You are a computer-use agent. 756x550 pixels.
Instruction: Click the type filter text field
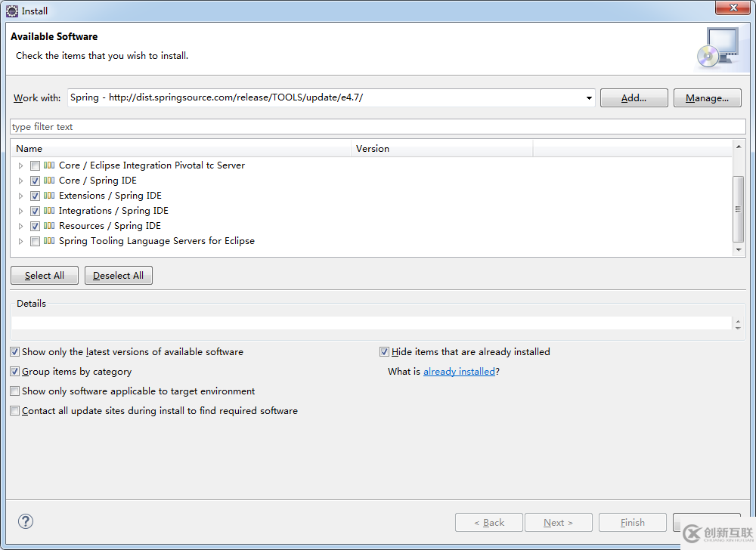[x=377, y=127]
